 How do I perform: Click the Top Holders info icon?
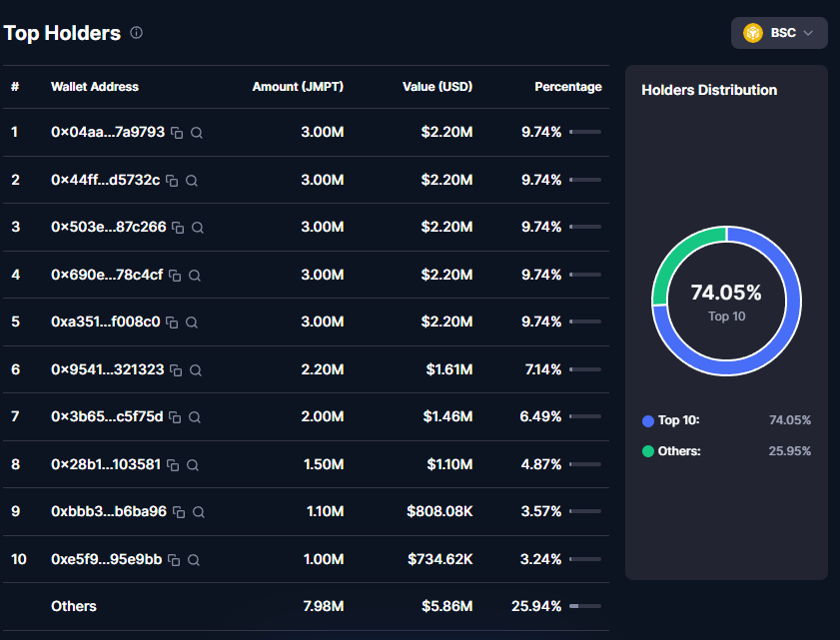coord(137,33)
